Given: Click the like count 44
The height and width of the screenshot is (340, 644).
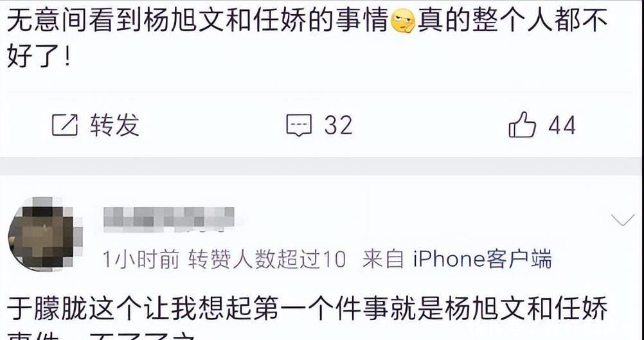Looking at the screenshot, I should [562, 125].
